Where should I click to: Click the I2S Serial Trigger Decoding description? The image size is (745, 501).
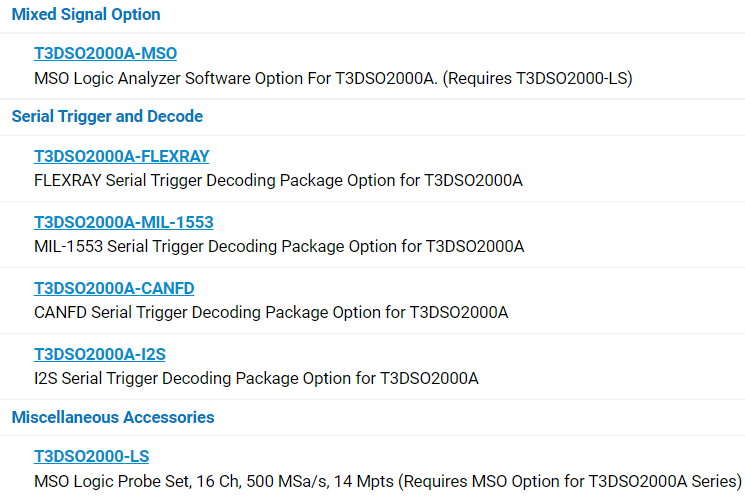pos(200,379)
